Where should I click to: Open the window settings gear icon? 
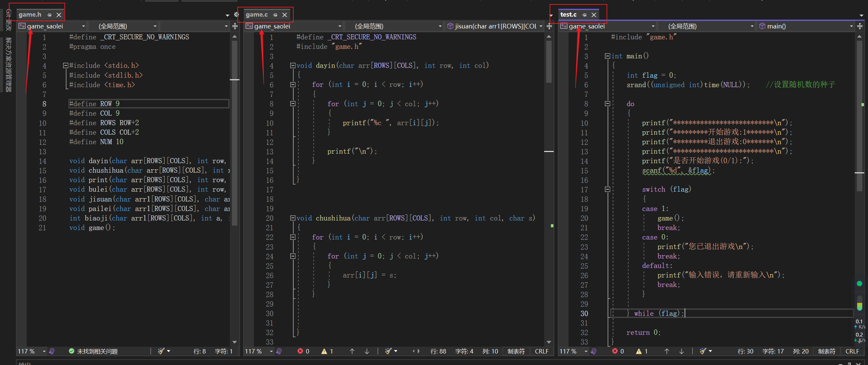[x=237, y=15]
